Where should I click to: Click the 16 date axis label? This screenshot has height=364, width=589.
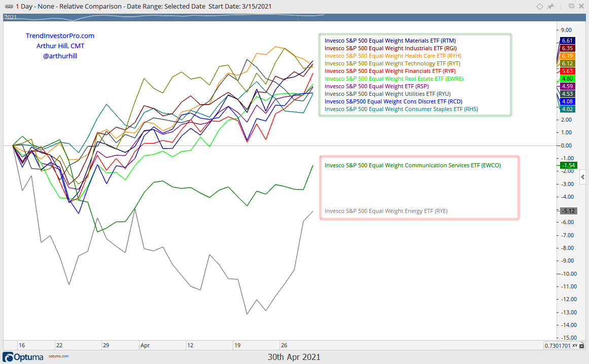[x=22, y=345]
